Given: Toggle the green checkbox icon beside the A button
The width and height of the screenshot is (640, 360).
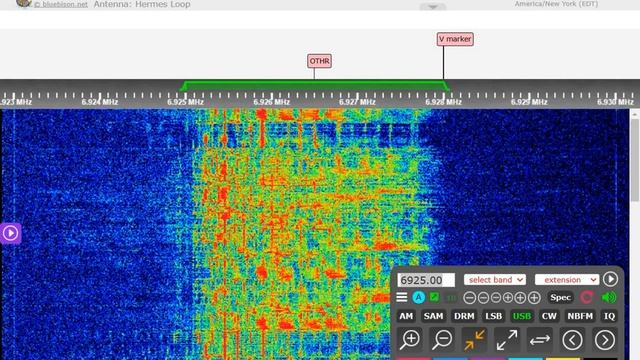Looking at the screenshot, I should coord(434,297).
